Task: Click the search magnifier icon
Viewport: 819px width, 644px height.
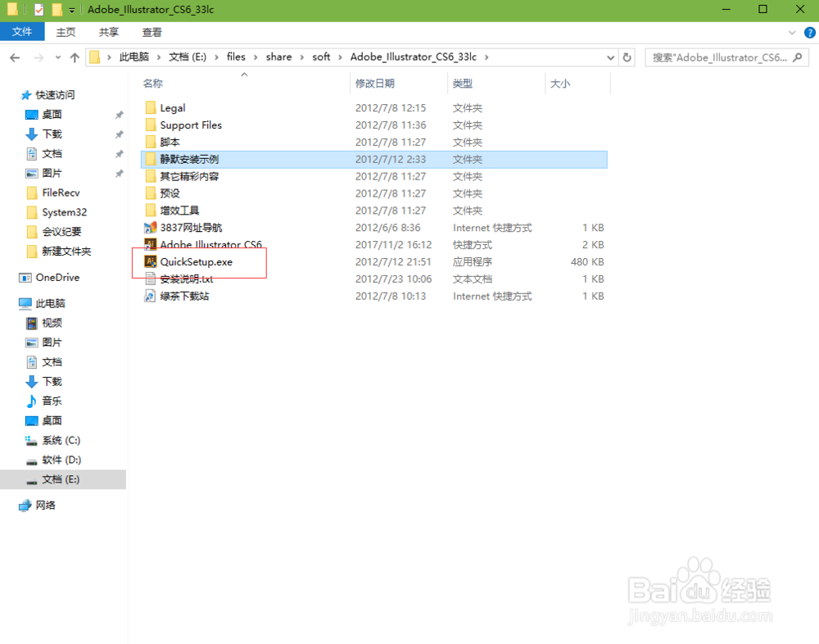Action: (x=798, y=57)
